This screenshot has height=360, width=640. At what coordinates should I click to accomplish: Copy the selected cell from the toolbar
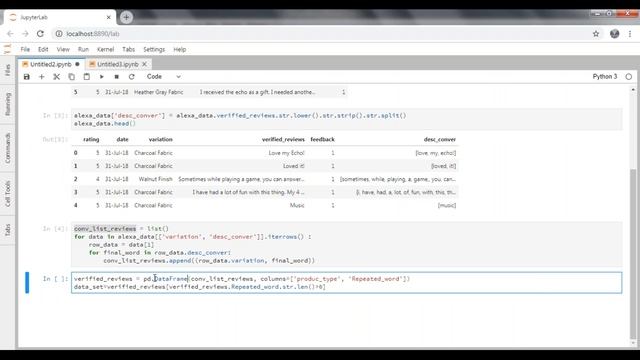pyautogui.click(x=71, y=77)
